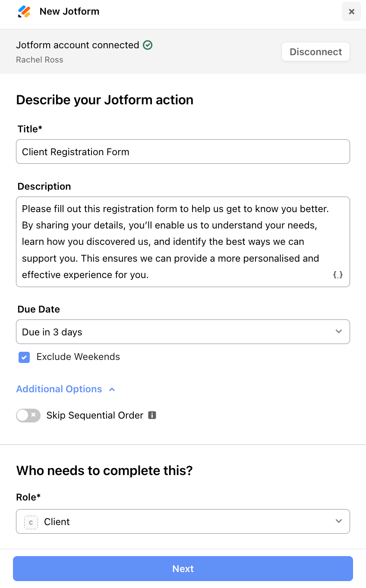Disconnect the Jotform account

[x=316, y=52]
